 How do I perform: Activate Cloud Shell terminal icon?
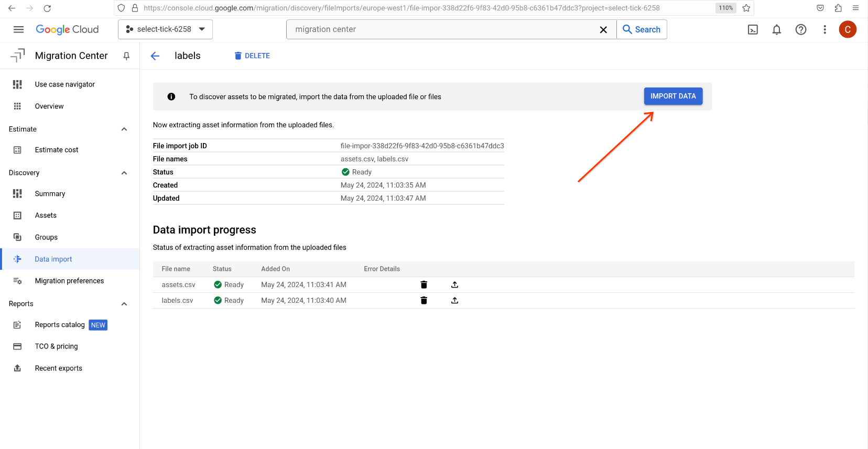pyautogui.click(x=753, y=30)
